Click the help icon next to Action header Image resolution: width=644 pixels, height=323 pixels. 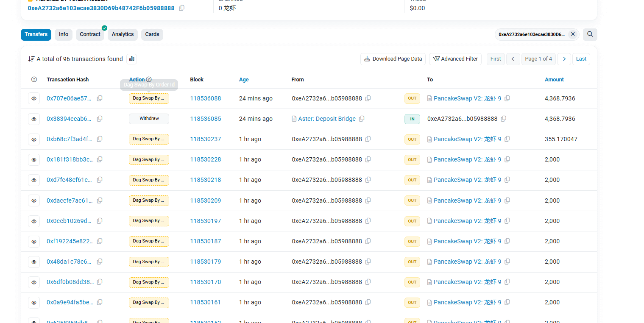point(149,79)
